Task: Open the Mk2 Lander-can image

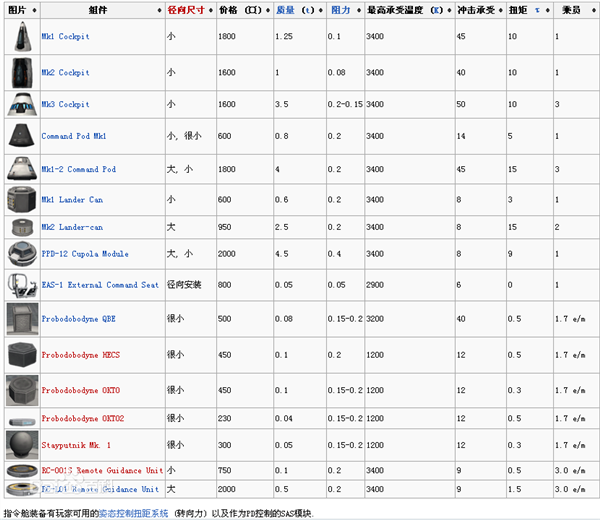Action: point(23,227)
